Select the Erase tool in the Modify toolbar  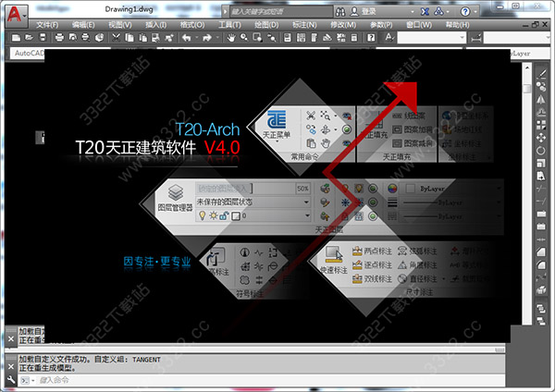[x=541, y=74]
